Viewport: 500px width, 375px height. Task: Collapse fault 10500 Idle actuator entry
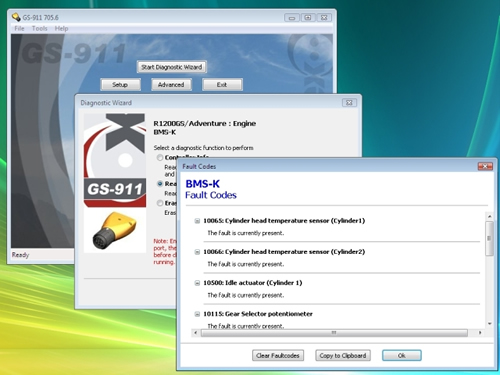point(197,283)
